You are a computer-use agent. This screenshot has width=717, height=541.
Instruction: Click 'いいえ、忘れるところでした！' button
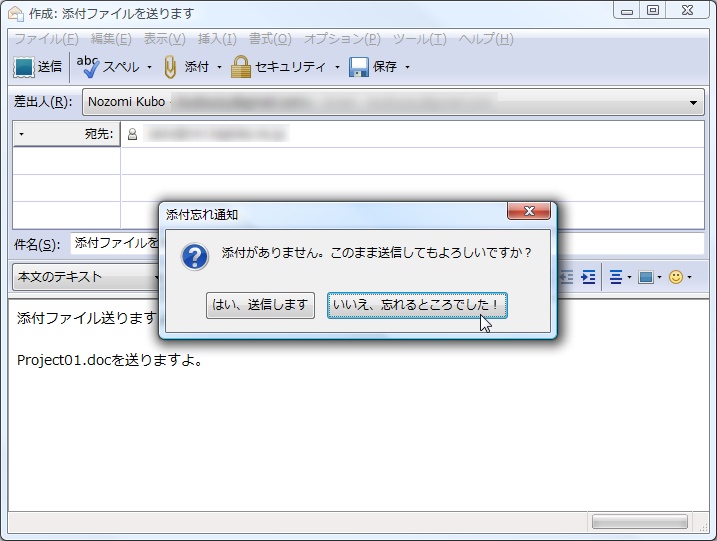tap(417, 305)
